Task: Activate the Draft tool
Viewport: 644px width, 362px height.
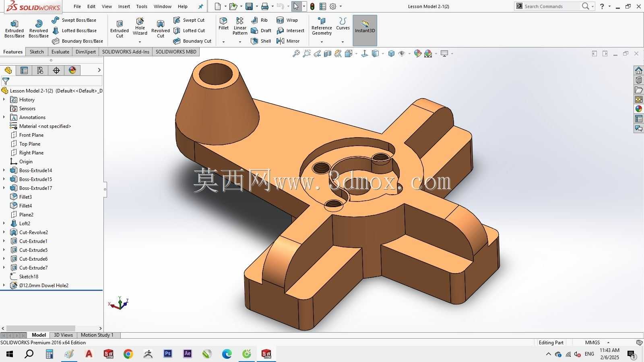Action: 261,31
